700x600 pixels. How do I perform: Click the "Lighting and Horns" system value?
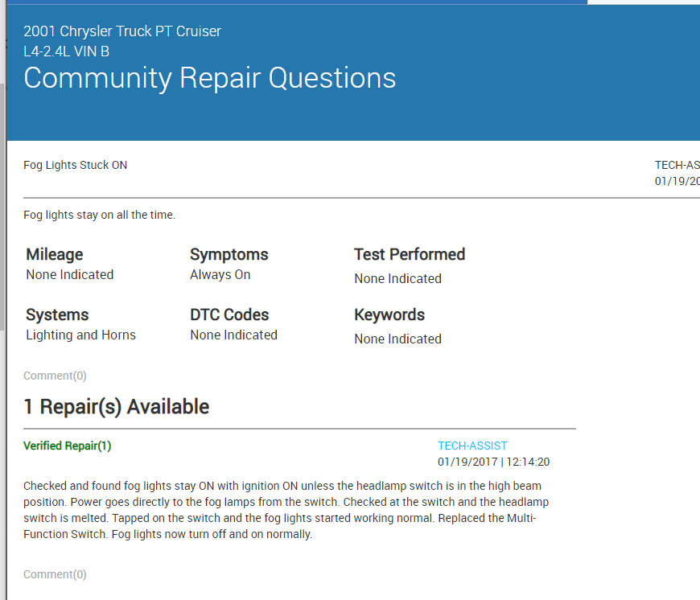point(80,335)
